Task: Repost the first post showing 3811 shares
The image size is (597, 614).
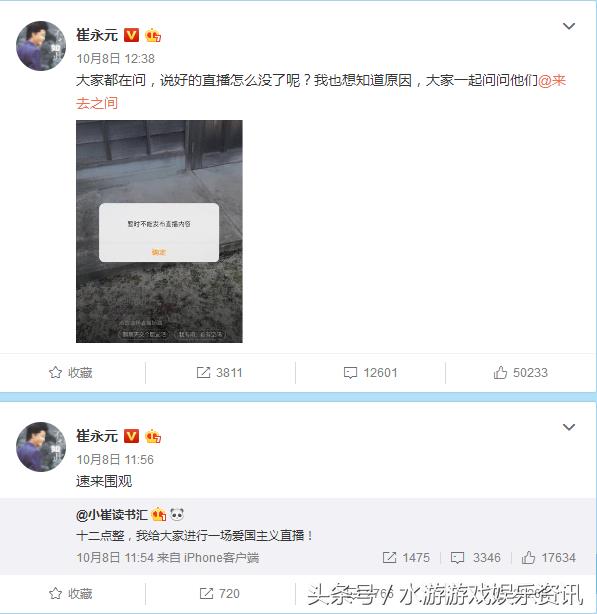Action: click(x=219, y=372)
